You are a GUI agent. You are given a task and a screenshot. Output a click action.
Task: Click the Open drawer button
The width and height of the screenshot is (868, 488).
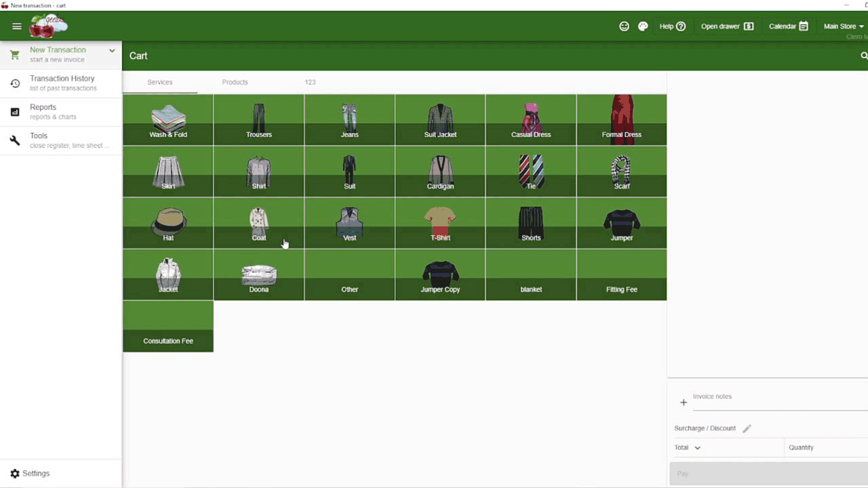coord(727,26)
